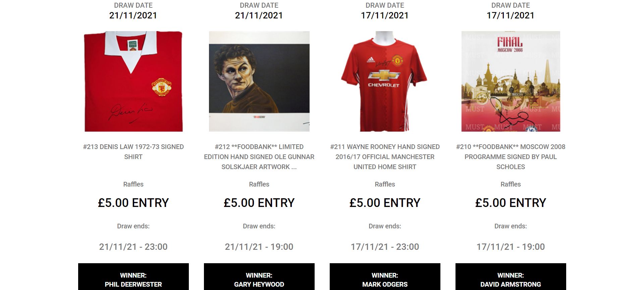This screenshot has width=644, height=290.
Task: Click the #213 Denis Law 1972-73 Signed Shirt title
Action: (x=133, y=152)
